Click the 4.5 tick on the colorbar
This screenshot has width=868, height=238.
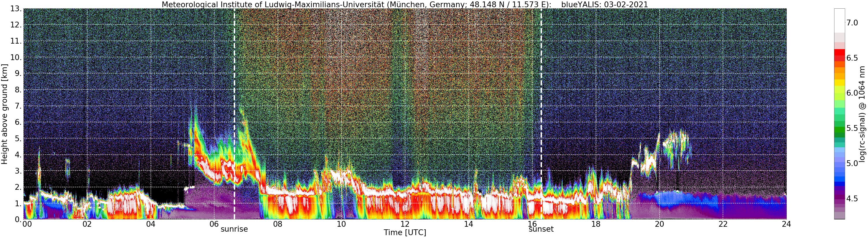pyautogui.click(x=852, y=199)
